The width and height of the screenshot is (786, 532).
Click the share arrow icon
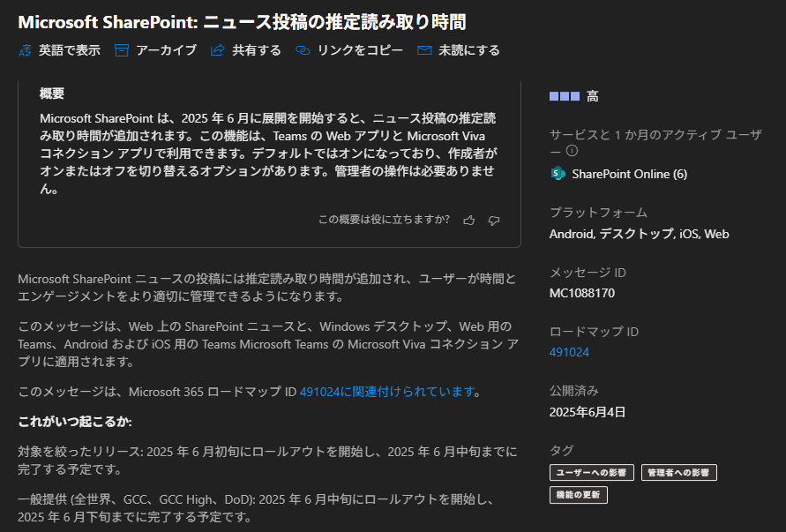pos(218,50)
